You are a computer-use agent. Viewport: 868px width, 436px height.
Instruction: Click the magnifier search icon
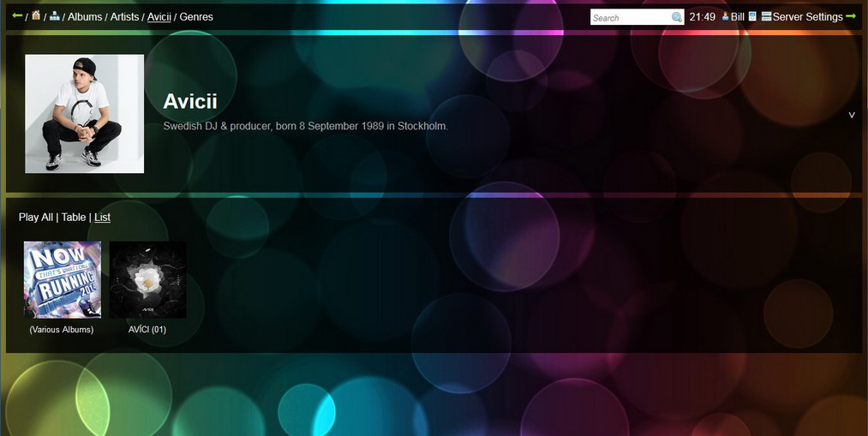coord(677,17)
